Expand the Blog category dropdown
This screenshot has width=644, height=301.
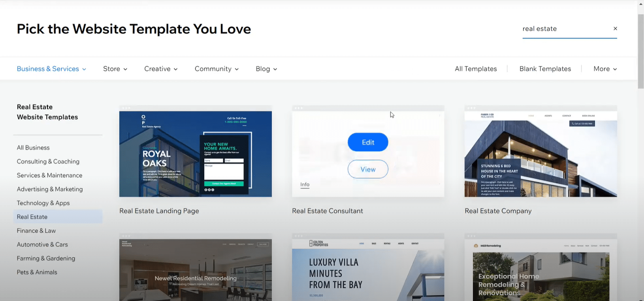(x=266, y=69)
